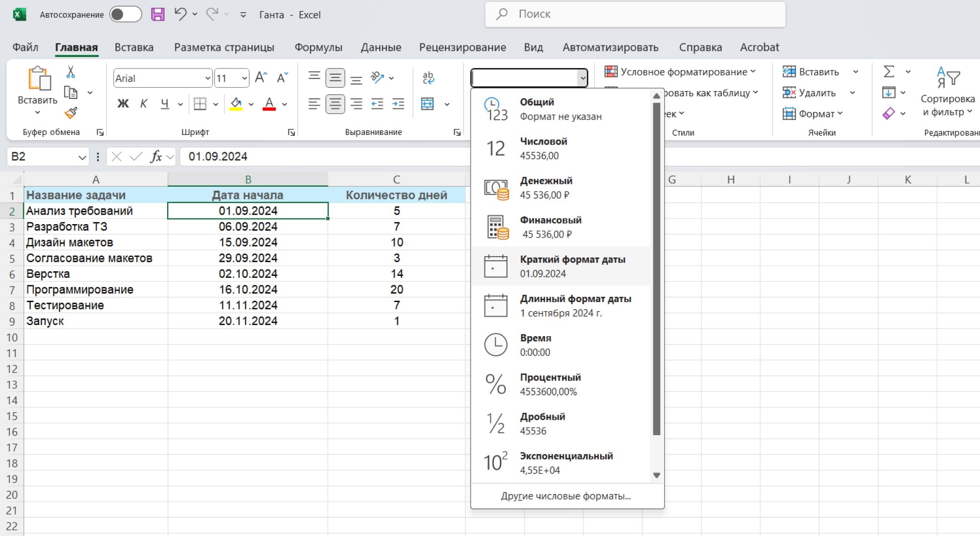Choose Длинный формат даты option
Screen dimensions: 980x536
pos(560,305)
